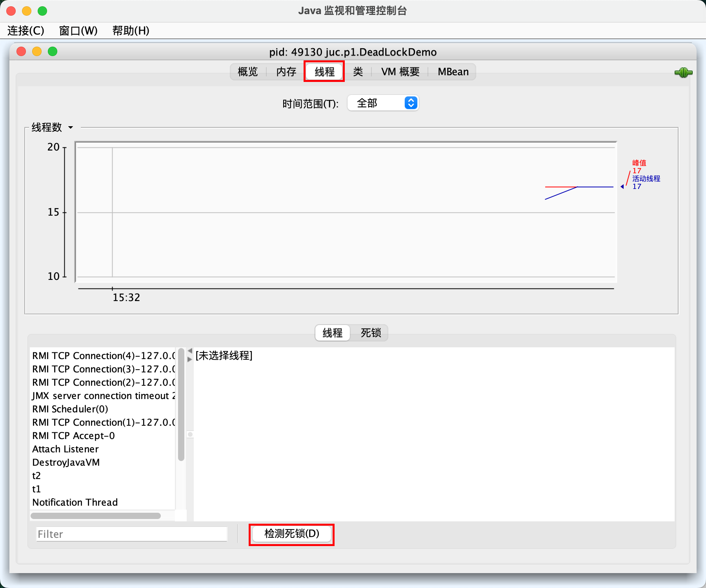Click the thread list horizontal scrollbar
The image size is (706, 588).
(x=96, y=515)
